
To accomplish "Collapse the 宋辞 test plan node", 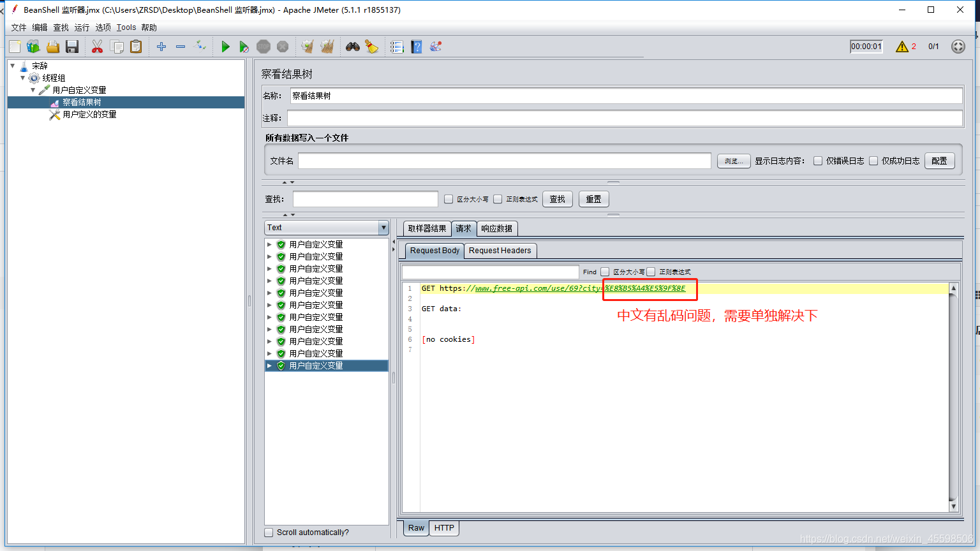I will pos(12,66).
